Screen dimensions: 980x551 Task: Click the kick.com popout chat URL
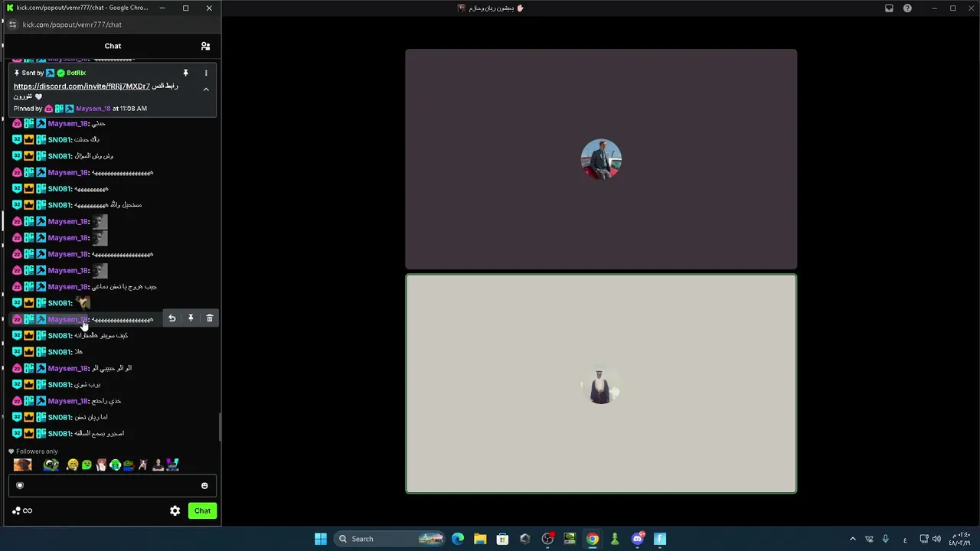[x=72, y=24]
